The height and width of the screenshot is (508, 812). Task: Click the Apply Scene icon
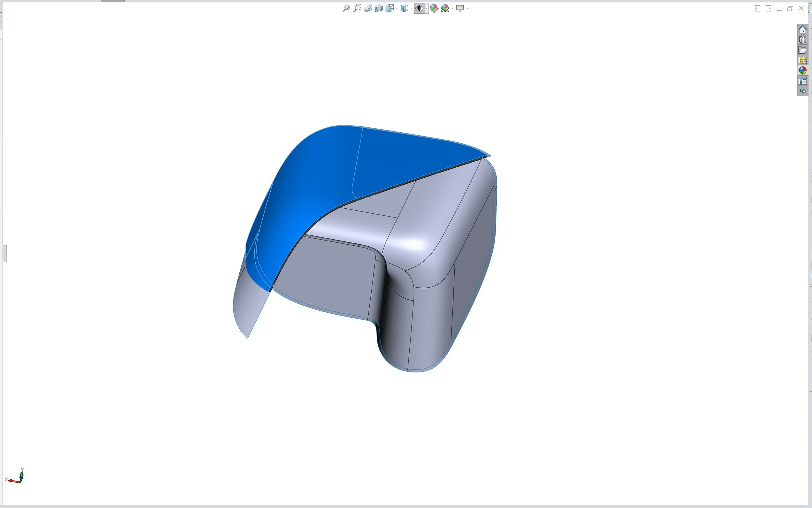click(445, 8)
